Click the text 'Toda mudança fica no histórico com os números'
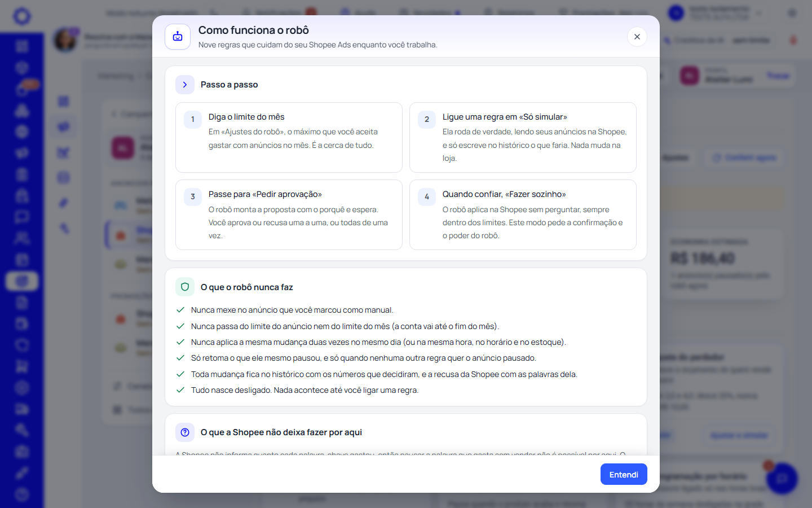The width and height of the screenshot is (812, 508). (x=384, y=374)
